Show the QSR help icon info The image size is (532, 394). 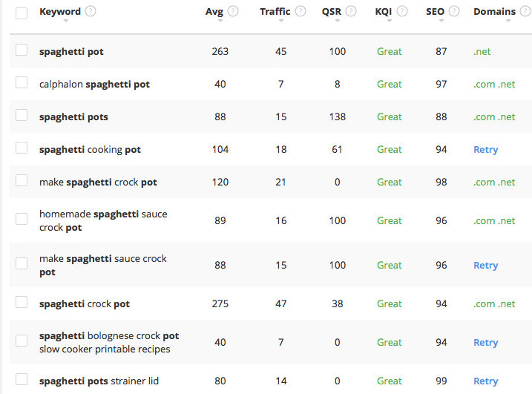[351, 11]
